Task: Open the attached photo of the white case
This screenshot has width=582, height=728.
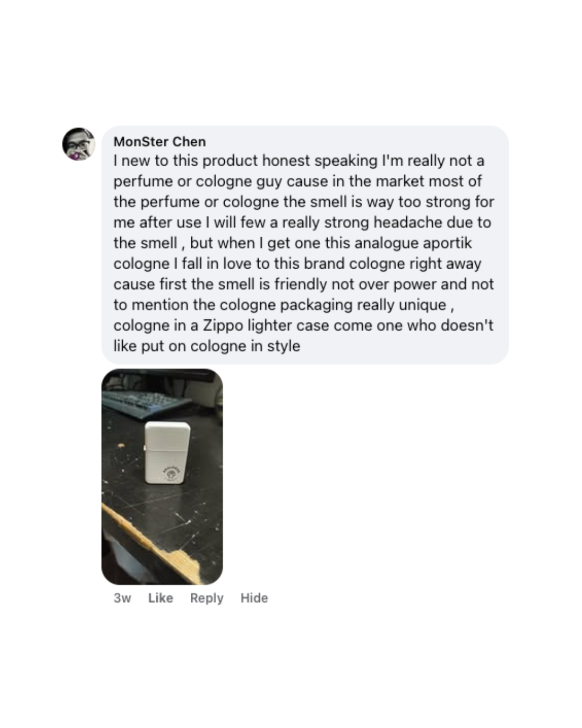Action: point(162,477)
